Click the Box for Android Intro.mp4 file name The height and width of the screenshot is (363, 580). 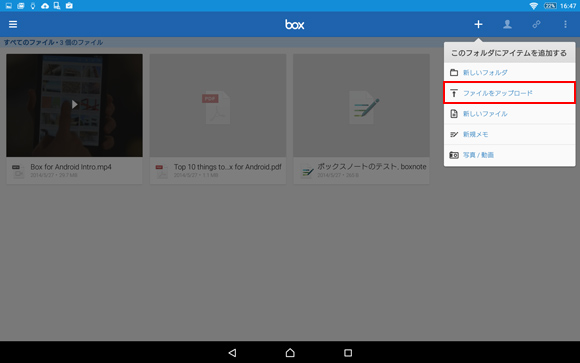pos(71,167)
